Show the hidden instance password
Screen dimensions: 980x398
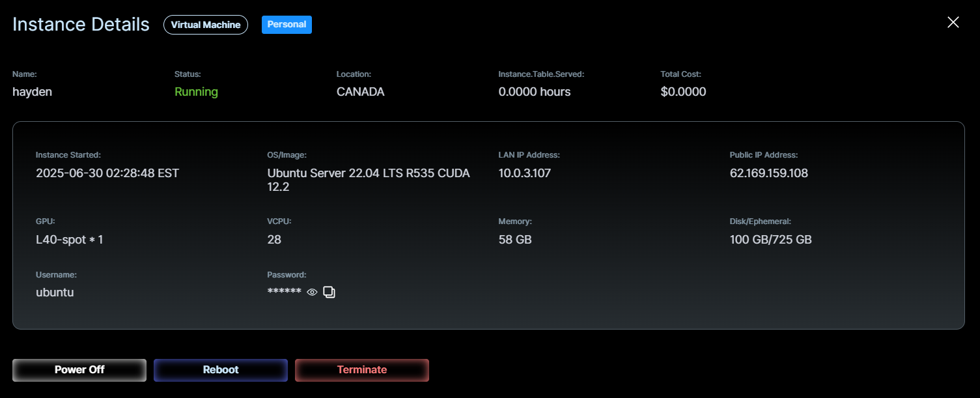pos(312,292)
